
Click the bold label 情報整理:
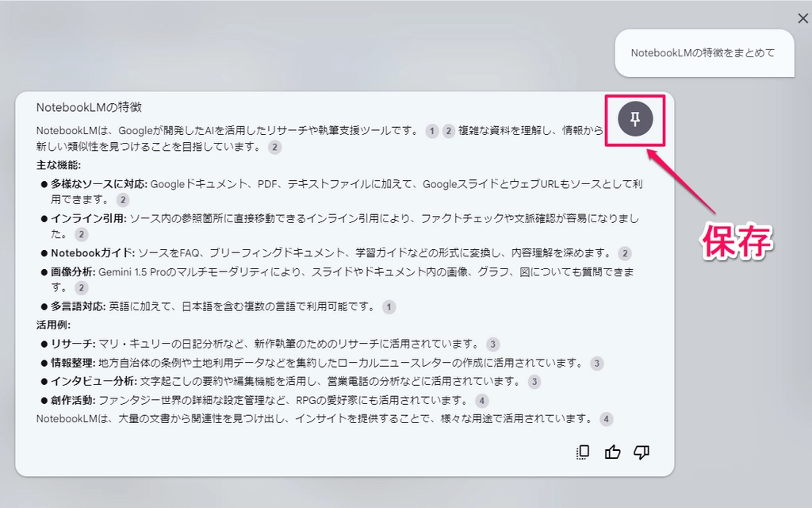(x=73, y=363)
